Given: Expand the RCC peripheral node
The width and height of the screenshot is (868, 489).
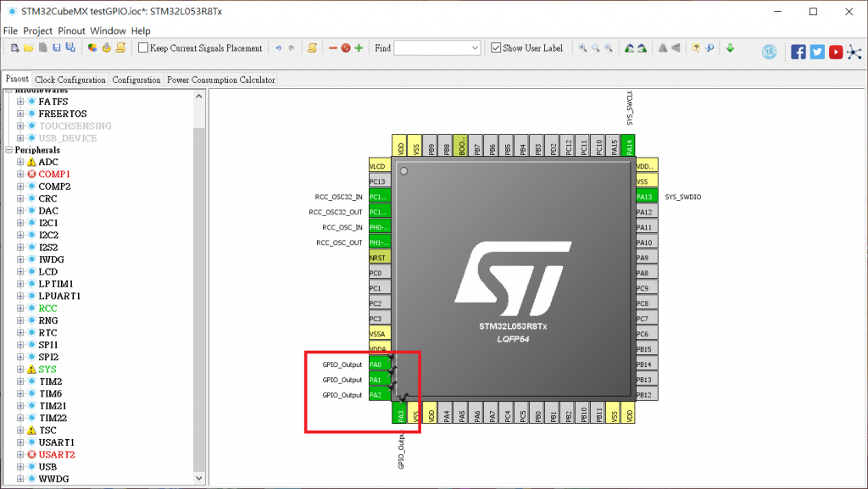Looking at the screenshot, I should tap(20, 308).
